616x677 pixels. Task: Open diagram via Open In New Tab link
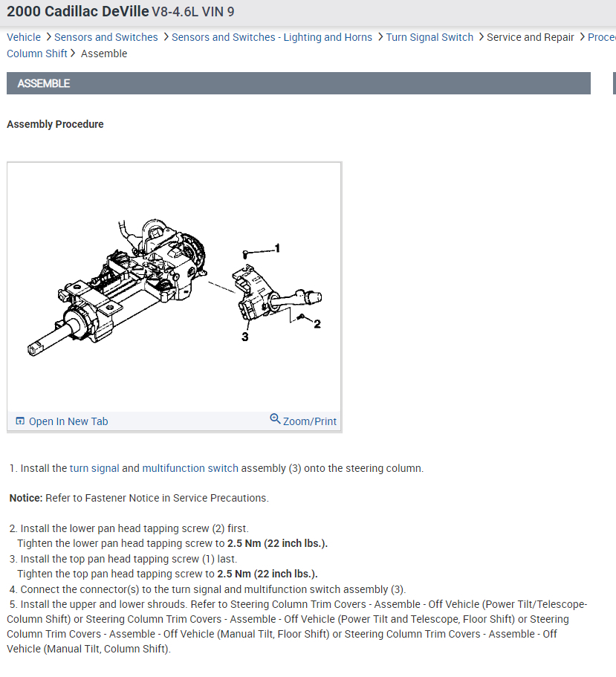point(68,421)
